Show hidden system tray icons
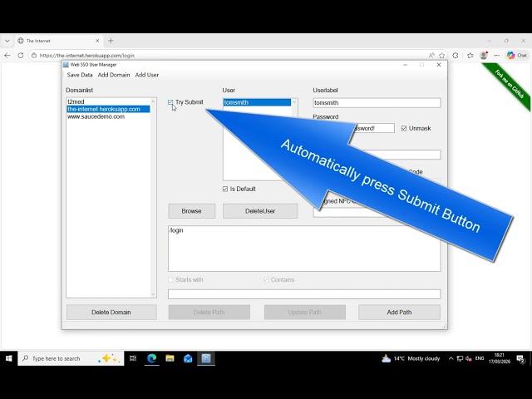The image size is (532, 399). tap(451, 358)
